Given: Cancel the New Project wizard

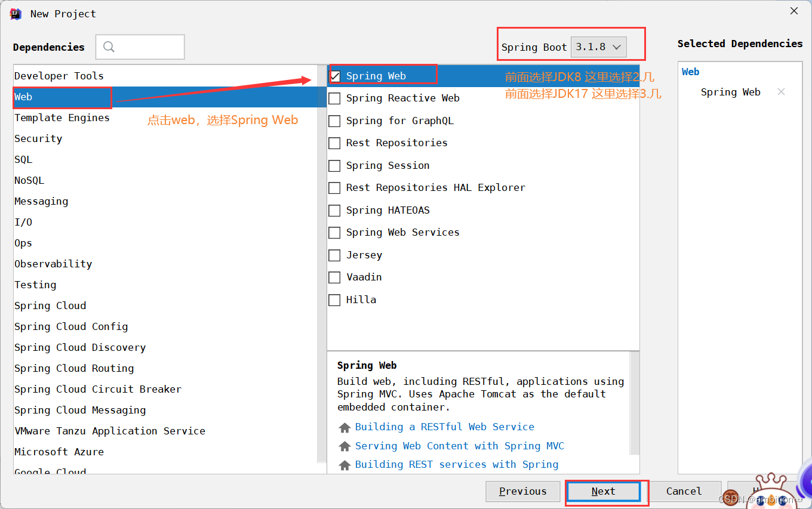Looking at the screenshot, I should (684, 492).
